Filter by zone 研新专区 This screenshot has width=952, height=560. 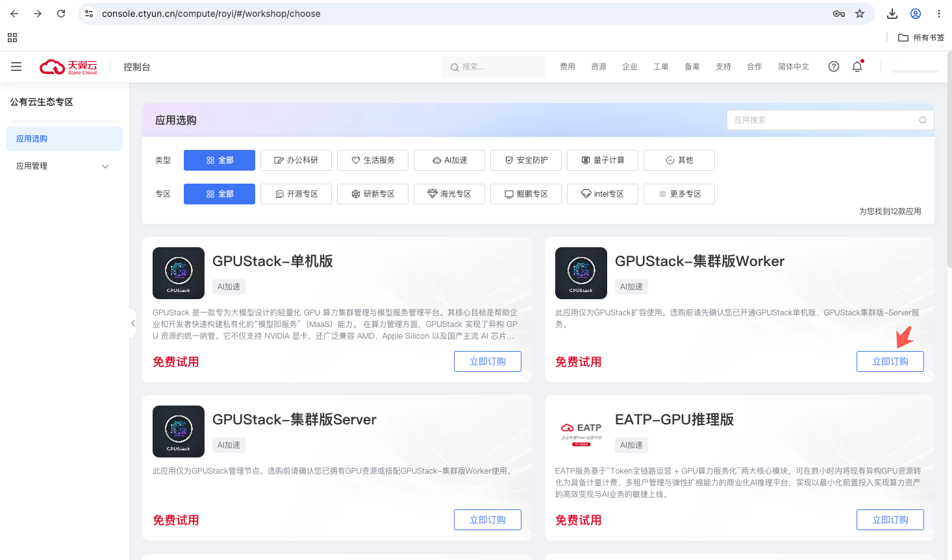coord(373,194)
